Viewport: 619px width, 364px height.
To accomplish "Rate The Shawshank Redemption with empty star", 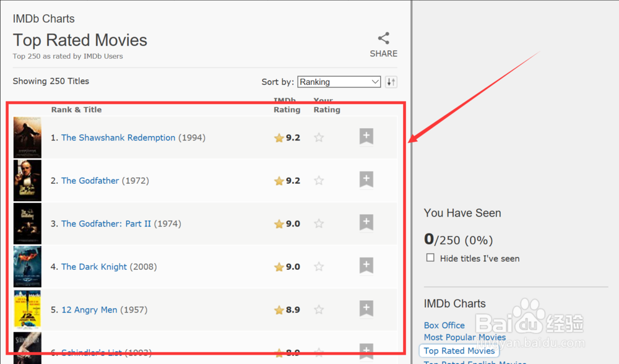I will [x=319, y=137].
